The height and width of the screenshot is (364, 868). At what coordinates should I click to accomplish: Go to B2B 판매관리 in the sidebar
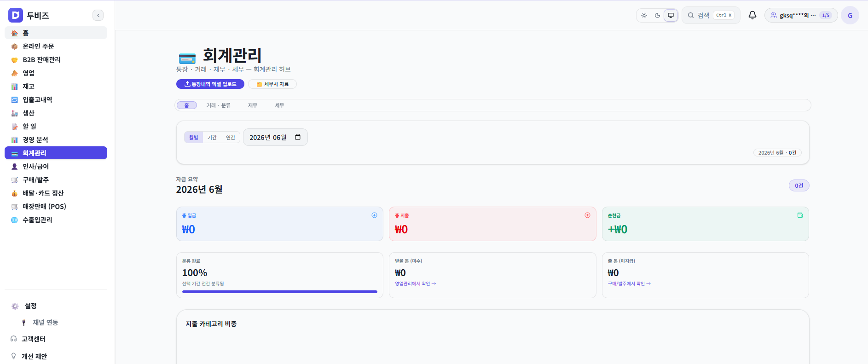coord(56,59)
